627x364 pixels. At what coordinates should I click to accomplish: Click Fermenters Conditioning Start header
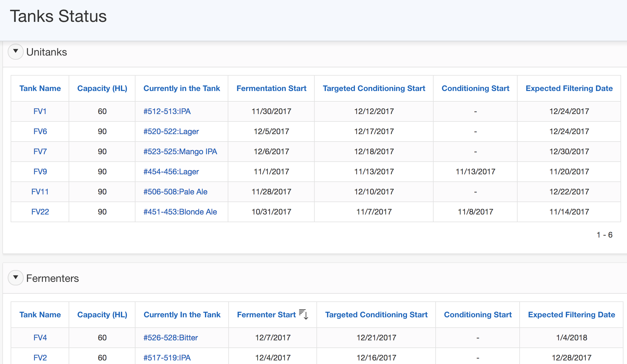(x=478, y=315)
